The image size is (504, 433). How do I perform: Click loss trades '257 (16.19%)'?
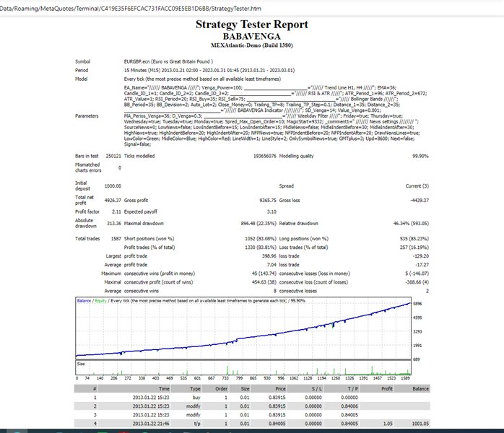pyautogui.click(x=414, y=248)
